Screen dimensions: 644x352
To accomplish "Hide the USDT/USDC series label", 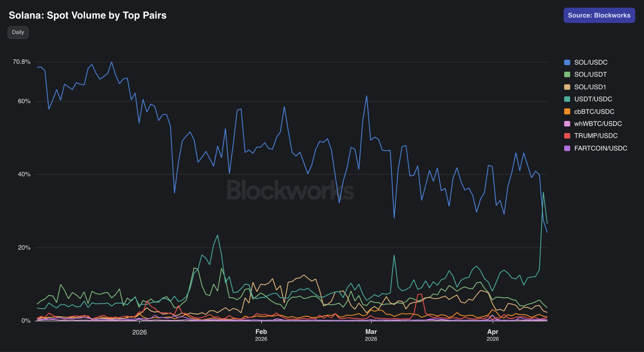I will pos(593,99).
